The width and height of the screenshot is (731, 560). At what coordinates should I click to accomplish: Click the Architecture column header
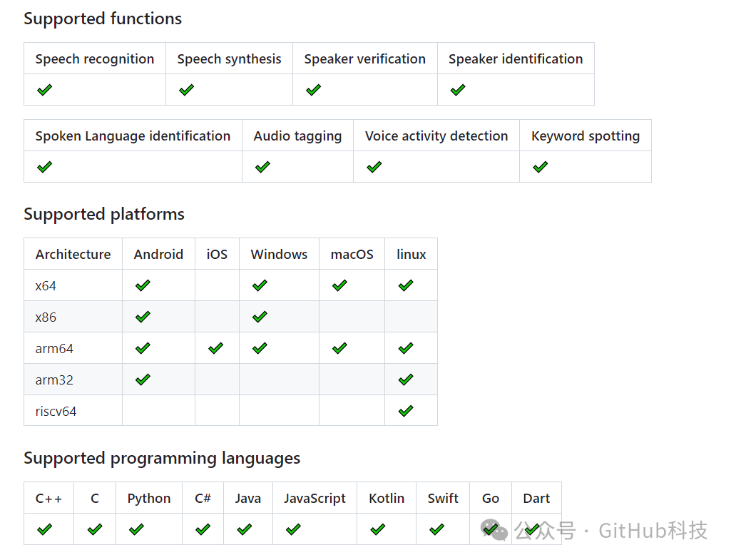tap(73, 254)
